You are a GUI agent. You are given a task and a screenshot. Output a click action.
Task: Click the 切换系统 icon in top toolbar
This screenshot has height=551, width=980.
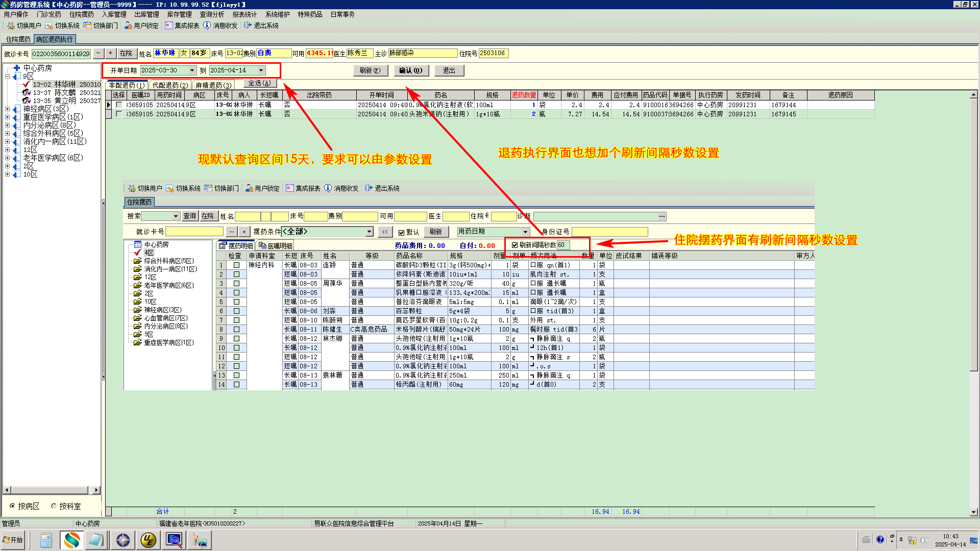(49, 26)
